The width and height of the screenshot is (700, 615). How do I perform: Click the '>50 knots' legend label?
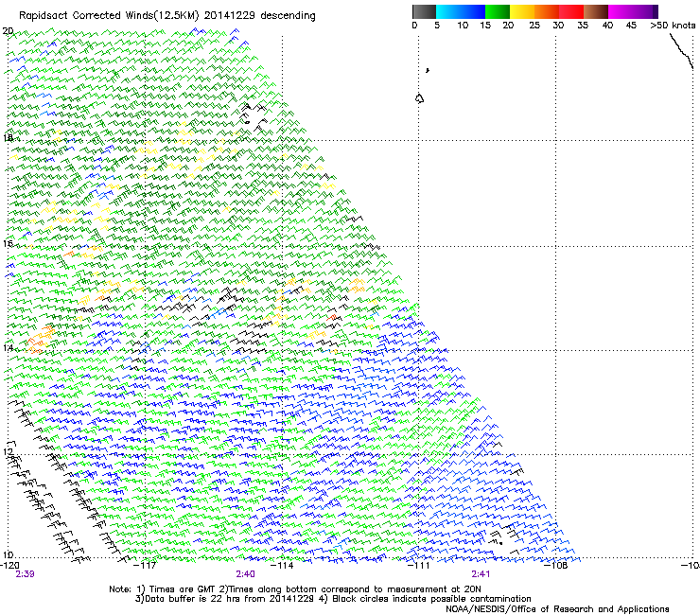click(x=673, y=26)
